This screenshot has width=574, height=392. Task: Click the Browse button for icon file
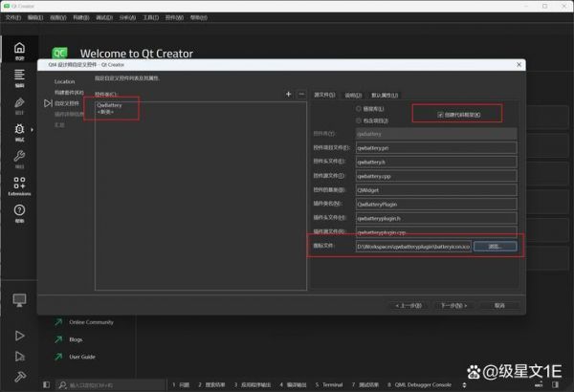[495, 247]
